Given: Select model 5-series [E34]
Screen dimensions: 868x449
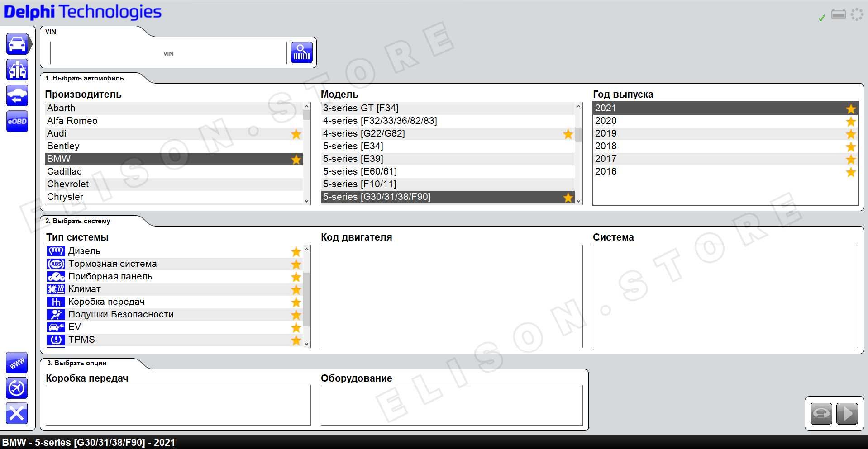Looking at the screenshot, I should 448,146.
